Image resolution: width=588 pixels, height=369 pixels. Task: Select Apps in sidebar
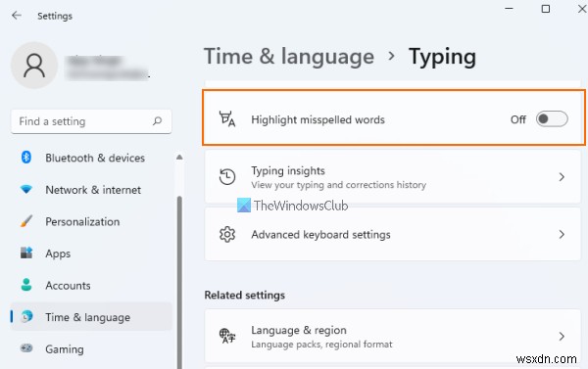click(91, 254)
